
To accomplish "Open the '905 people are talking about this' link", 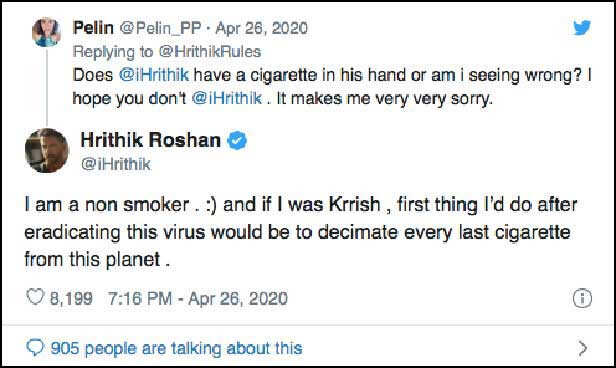I will point(176,348).
